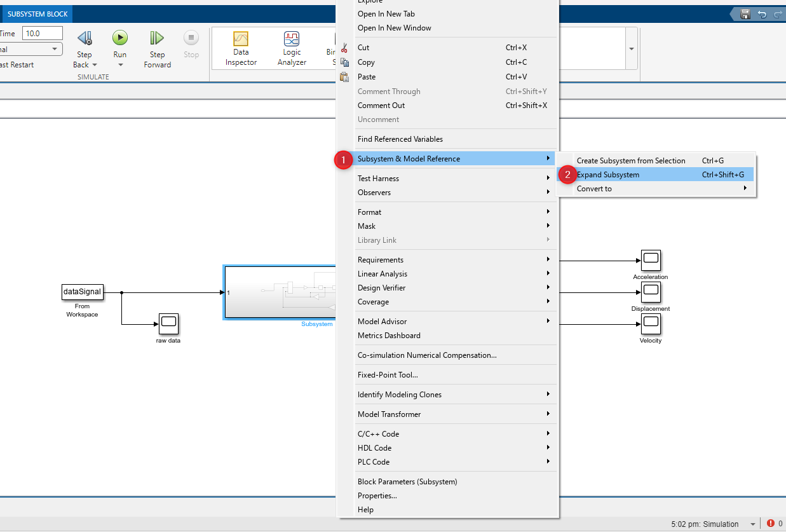Click the Simulation status bar message
Viewport: 786px width, 532px height.
[705, 524]
